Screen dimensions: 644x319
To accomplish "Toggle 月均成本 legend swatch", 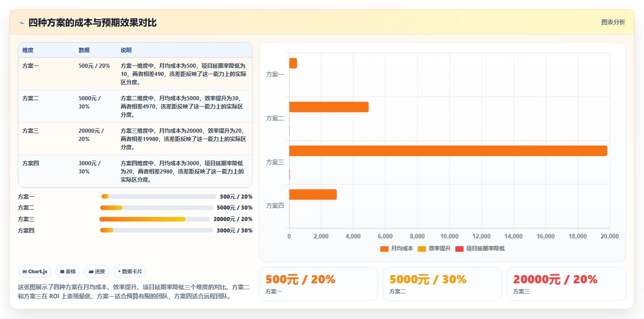I will 384,249.
